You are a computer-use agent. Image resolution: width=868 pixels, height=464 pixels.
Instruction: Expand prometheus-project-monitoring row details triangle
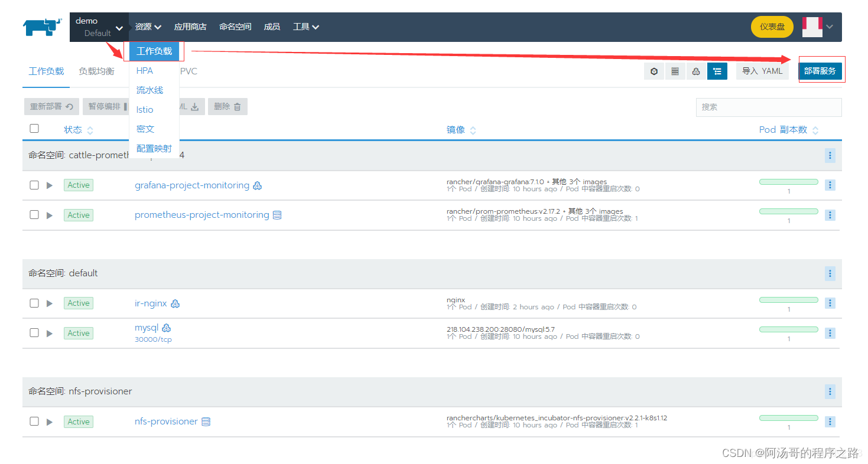coord(50,215)
